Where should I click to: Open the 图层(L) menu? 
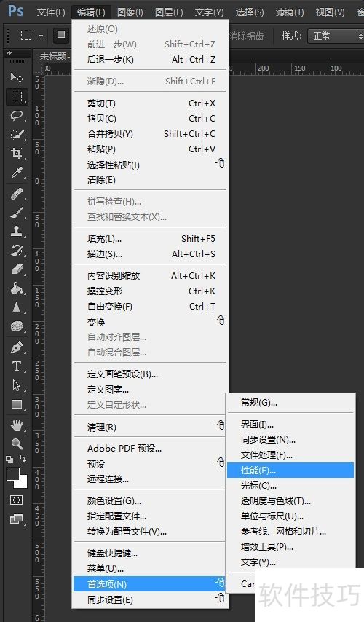170,12
